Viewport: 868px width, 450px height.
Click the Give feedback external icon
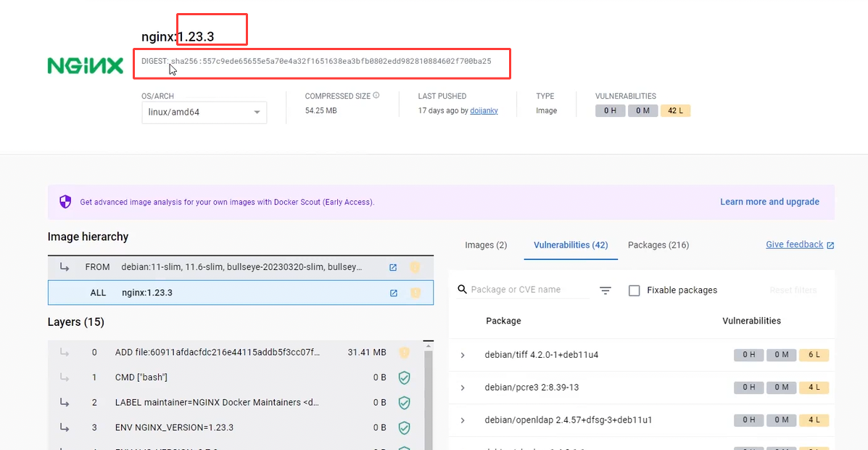click(830, 245)
